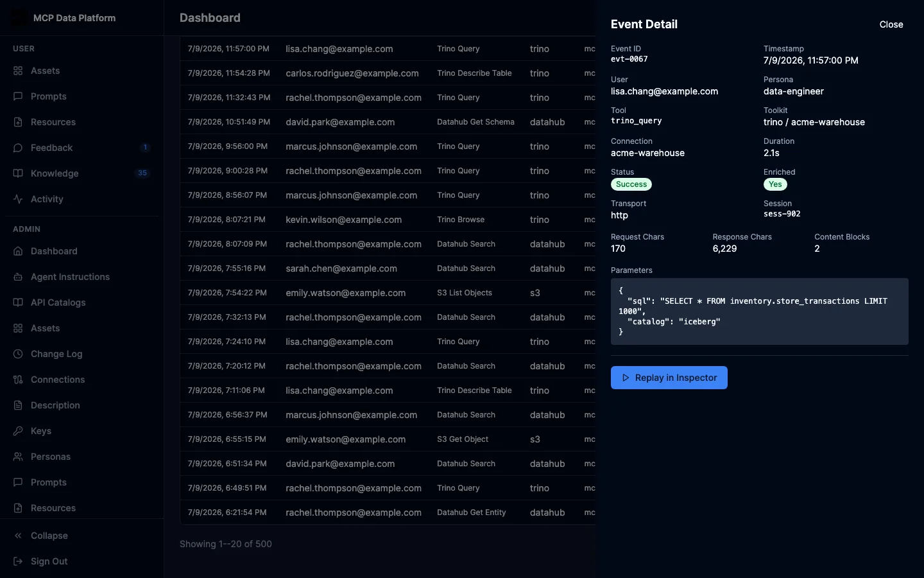Click the Change Log clock icon
The width and height of the screenshot is (924, 578).
[x=18, y=354]
